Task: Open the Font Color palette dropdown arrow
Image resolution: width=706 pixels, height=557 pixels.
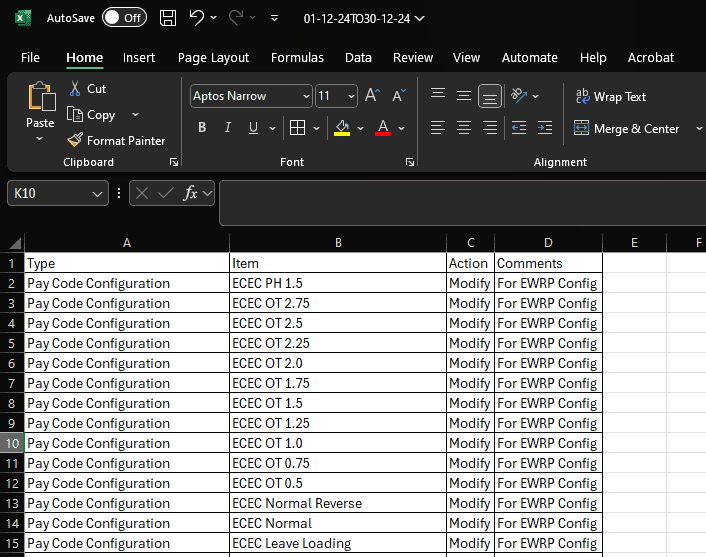Action: 402,128
